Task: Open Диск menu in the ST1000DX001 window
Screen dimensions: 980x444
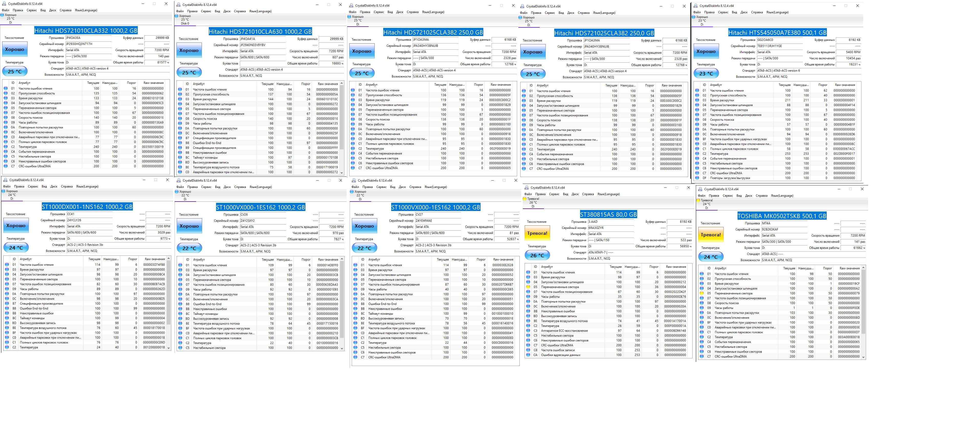Action: coord(54,187)
